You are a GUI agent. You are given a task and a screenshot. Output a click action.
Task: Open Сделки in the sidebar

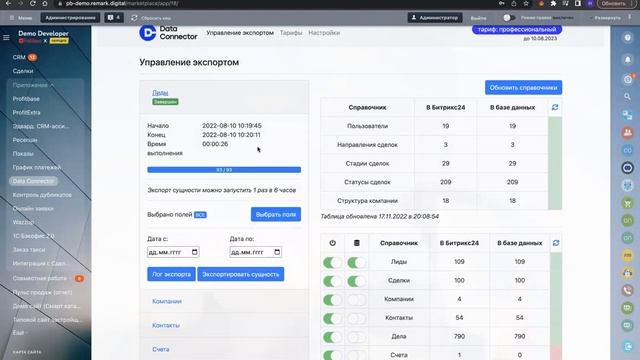[x=23, y=71]
